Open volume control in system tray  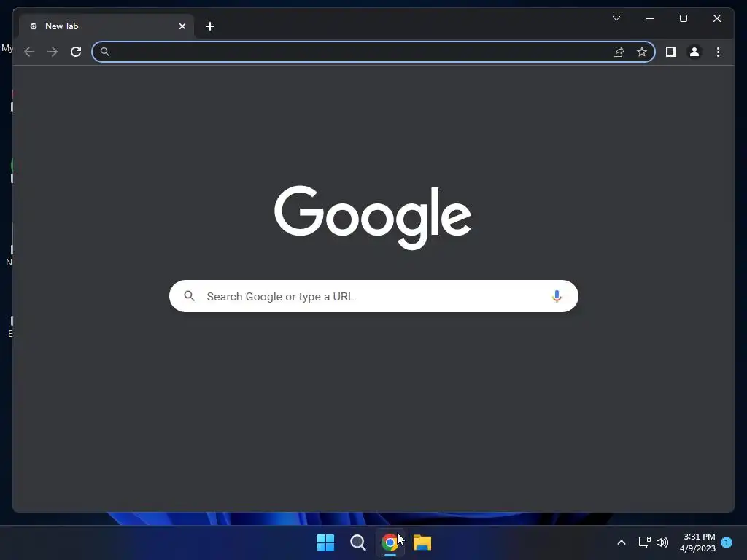tap(662, 542)
